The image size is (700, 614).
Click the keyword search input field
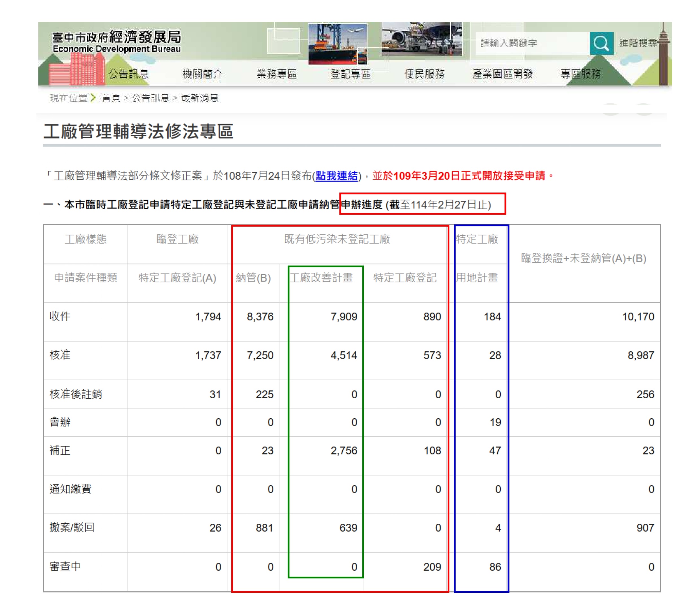point(532,43)
